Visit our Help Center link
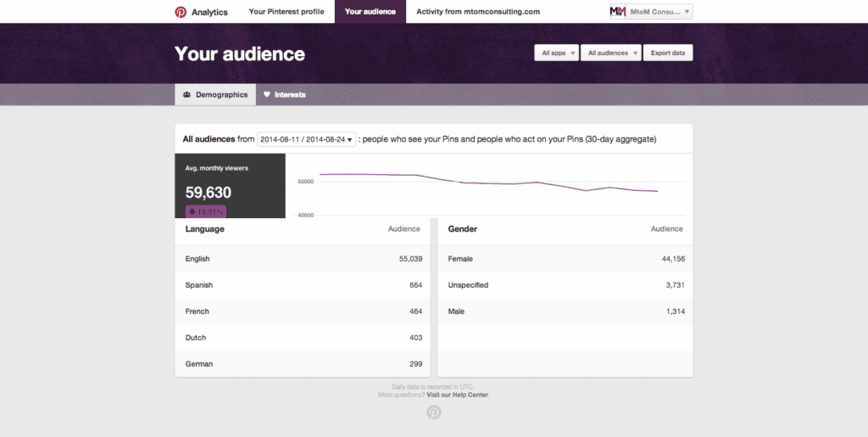 (458, 395)
